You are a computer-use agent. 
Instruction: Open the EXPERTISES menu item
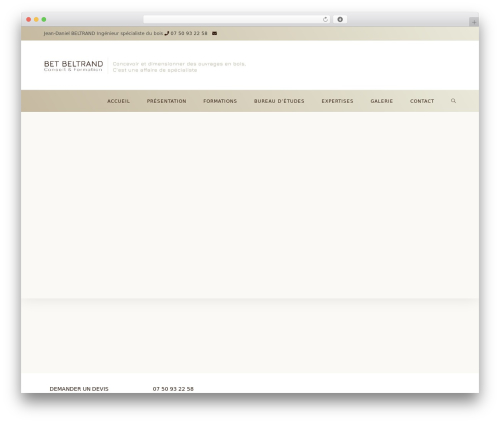tap(337, 101)
